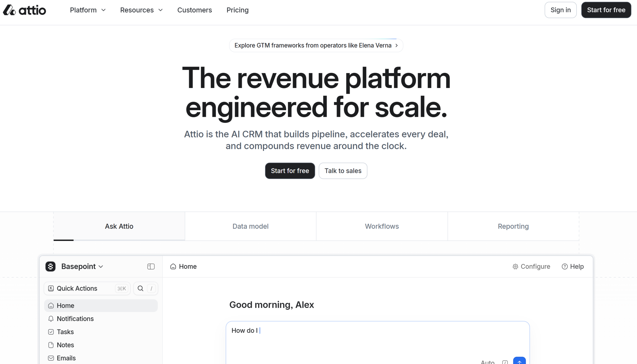Switch to the Data model tab
This screenshot has height=364, width=637.
pos(251,226)
